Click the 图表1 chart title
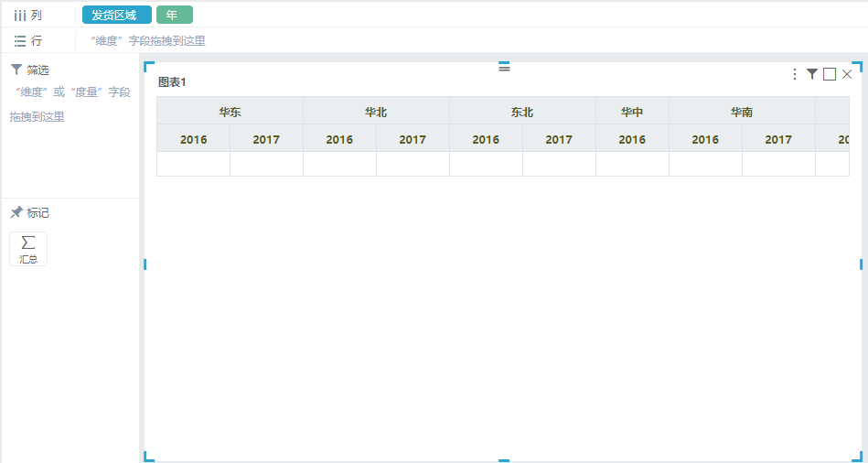 click(x=172, y=82)
